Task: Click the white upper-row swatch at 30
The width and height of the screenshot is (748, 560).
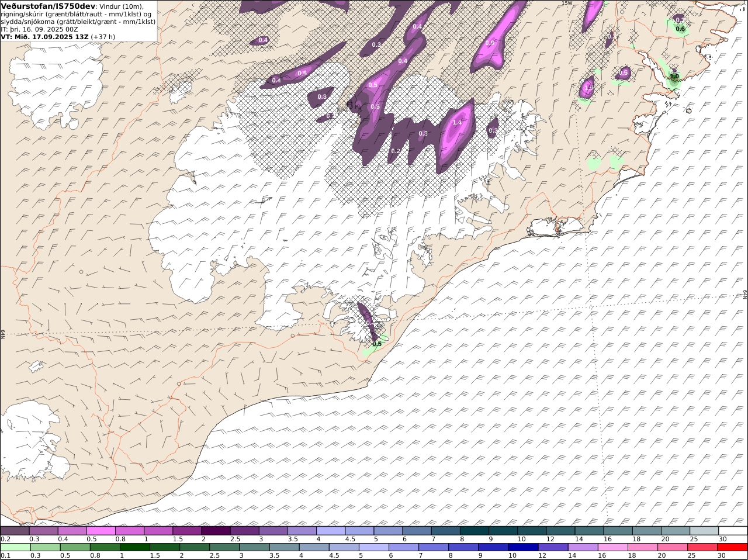Action: click(733, 531)
